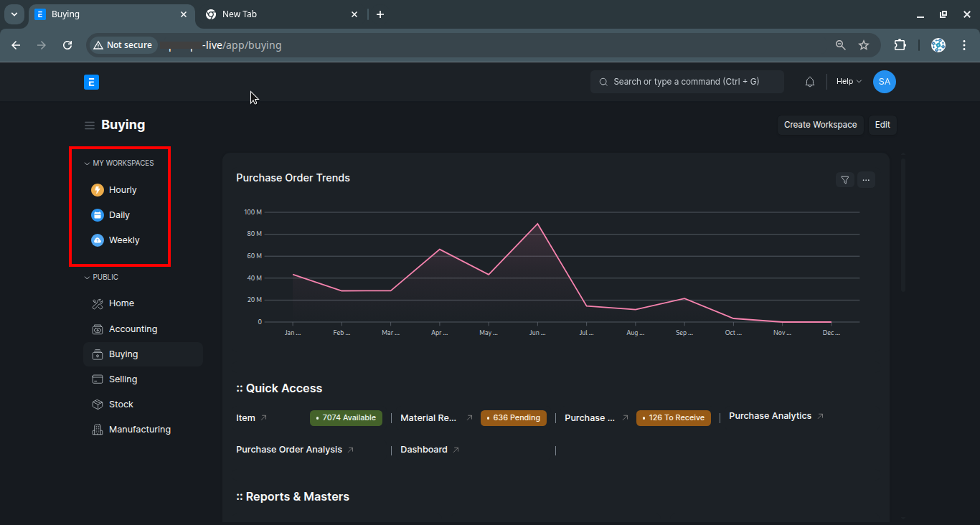Image resolution: width=980 pixels, height=525 pixels.
Task: Open the Daily workspace
Action: [x=119, y=215]
